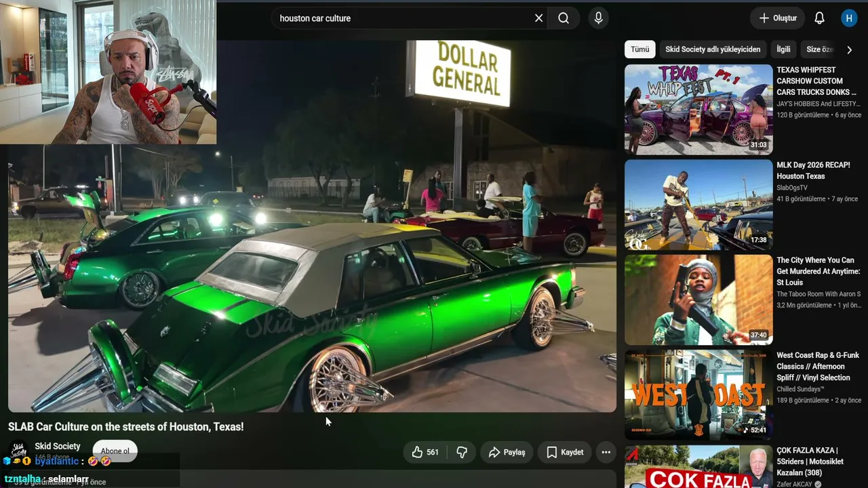Click the '3,2 Mn görüntüleme' view count text
868x488 pixels.
[804, 306]
